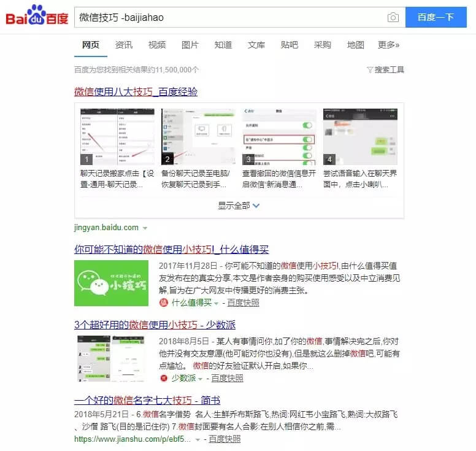The height and width of the screenshot is (451, 476).
Task: Open 百度快照 for 少数派 result
Action: click(x=227, y=378)
